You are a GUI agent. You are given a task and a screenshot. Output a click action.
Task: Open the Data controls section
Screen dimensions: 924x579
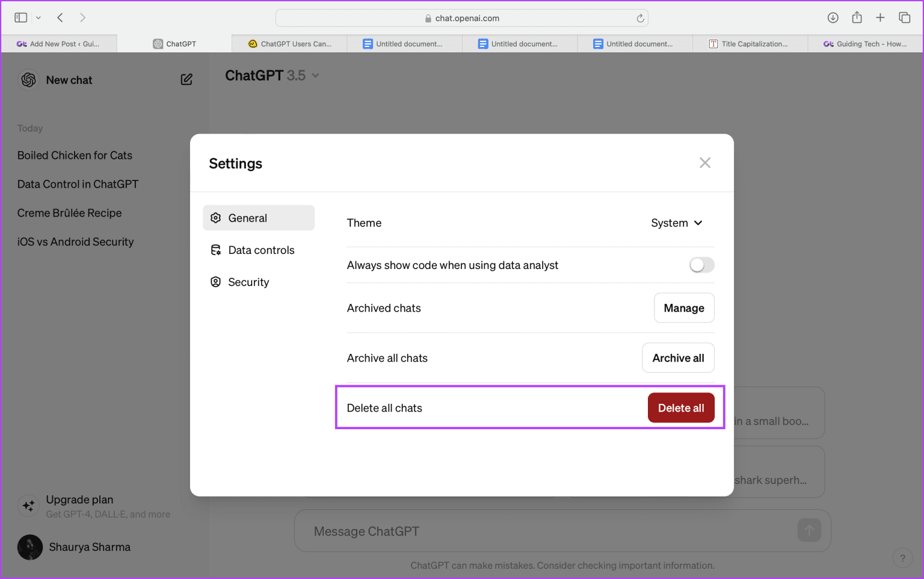261,250
